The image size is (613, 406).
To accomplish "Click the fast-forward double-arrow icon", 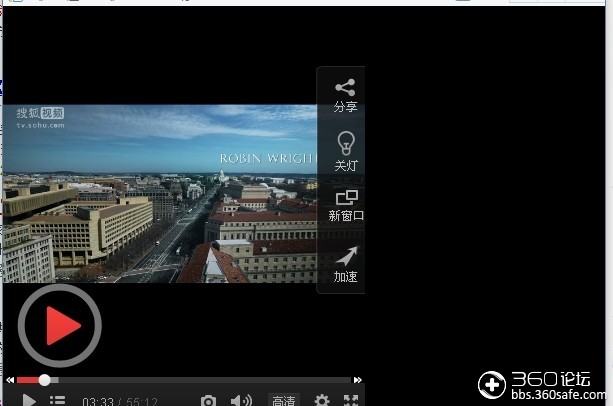I will point(357,380).
